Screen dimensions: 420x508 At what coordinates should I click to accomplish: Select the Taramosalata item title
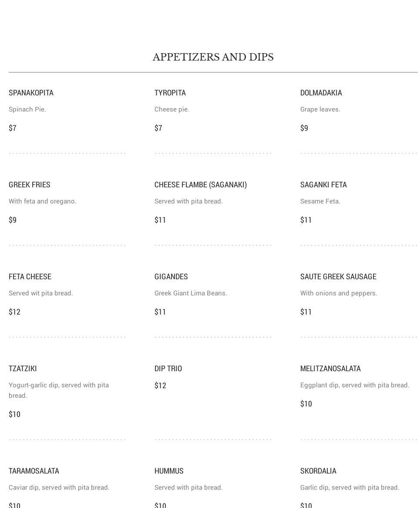pyautogui.click(x=34, y=471)
